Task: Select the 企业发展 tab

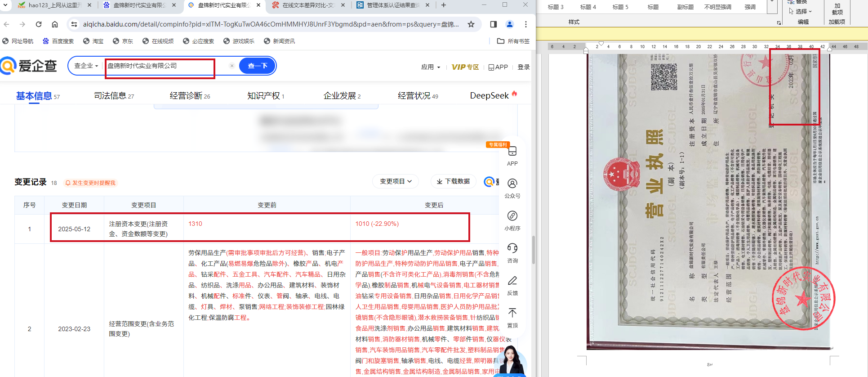Action: pos(342,96)
